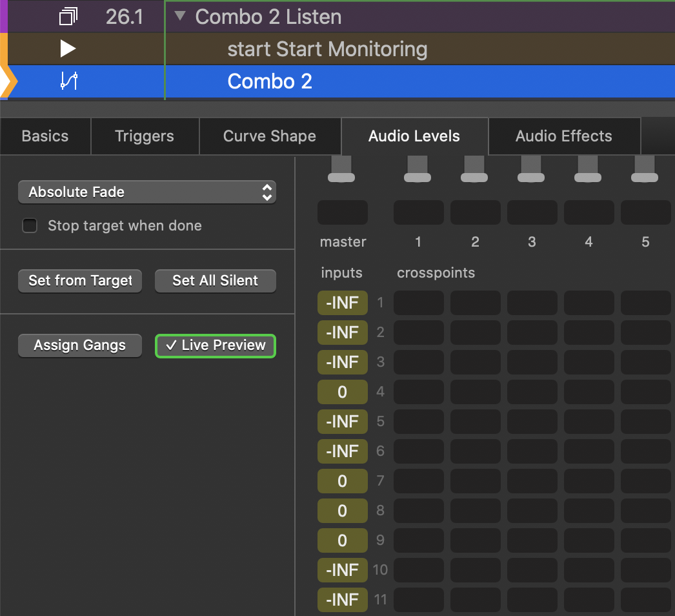
Task: Open the Audio Effects tab
Action: tap(563, 136)
